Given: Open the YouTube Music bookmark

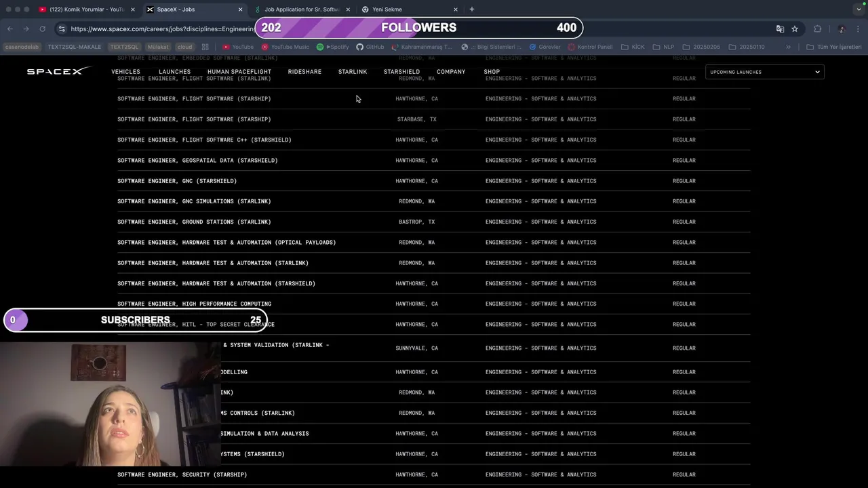Looking at the screenshot, I should tap(285, 47).
